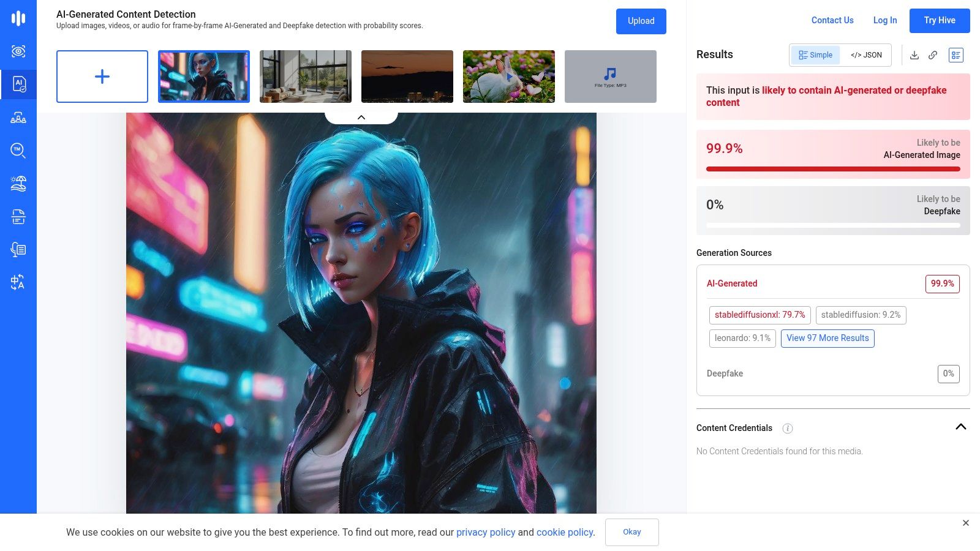
Task: Collapse the Content Credentials section
Action: [961, 427]
